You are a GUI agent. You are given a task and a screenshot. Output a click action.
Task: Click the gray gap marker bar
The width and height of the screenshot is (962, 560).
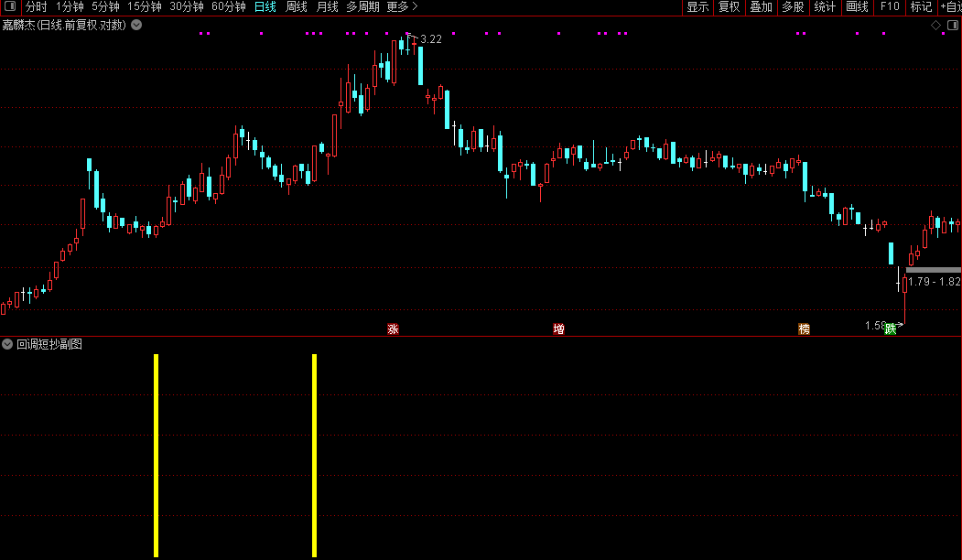pos(933,270)
